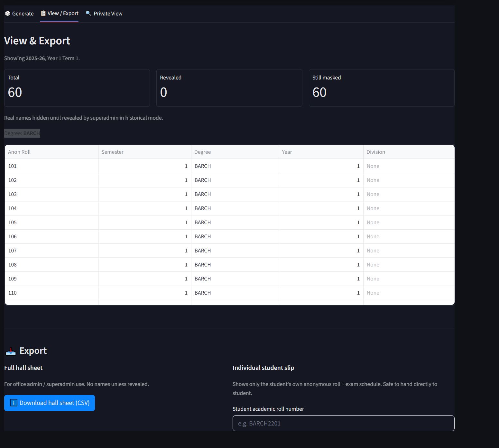Focus the Student academic roll number field
This screenshot has width=499, height=448.
click(x=343, y=423)
